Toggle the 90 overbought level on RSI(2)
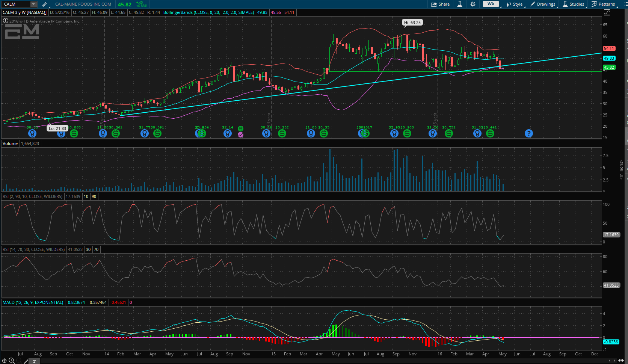 tap(94, 196)
